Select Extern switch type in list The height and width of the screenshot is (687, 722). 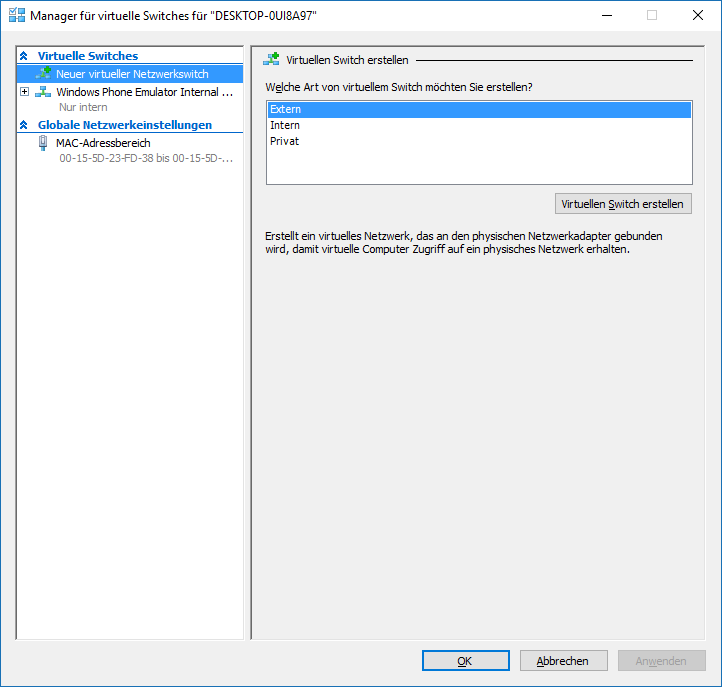(x=286, y=109)
